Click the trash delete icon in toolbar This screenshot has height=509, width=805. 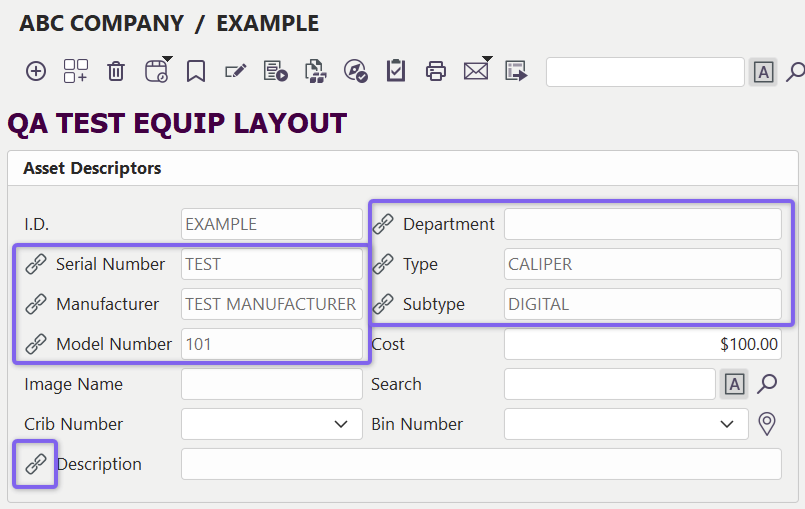[116, 71]
